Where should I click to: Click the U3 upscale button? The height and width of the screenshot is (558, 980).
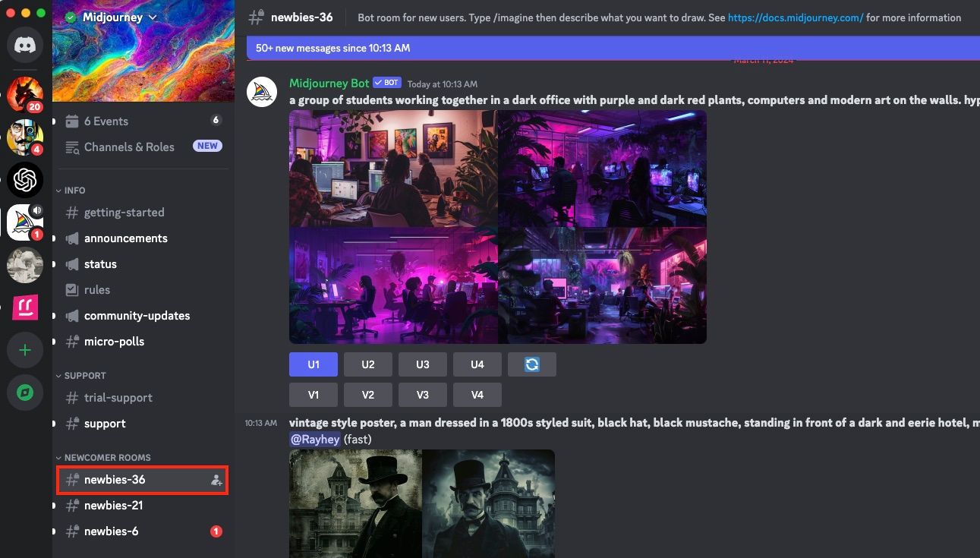423,364
